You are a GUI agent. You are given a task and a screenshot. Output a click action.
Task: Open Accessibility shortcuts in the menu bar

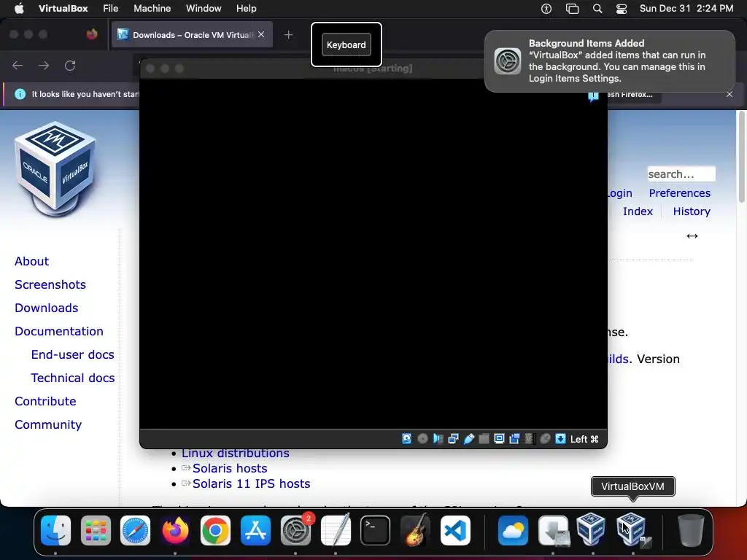click(546, 9)
